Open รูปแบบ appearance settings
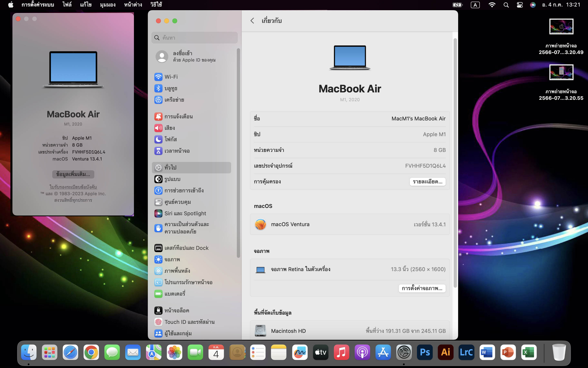588x368 pixels. 192,179
